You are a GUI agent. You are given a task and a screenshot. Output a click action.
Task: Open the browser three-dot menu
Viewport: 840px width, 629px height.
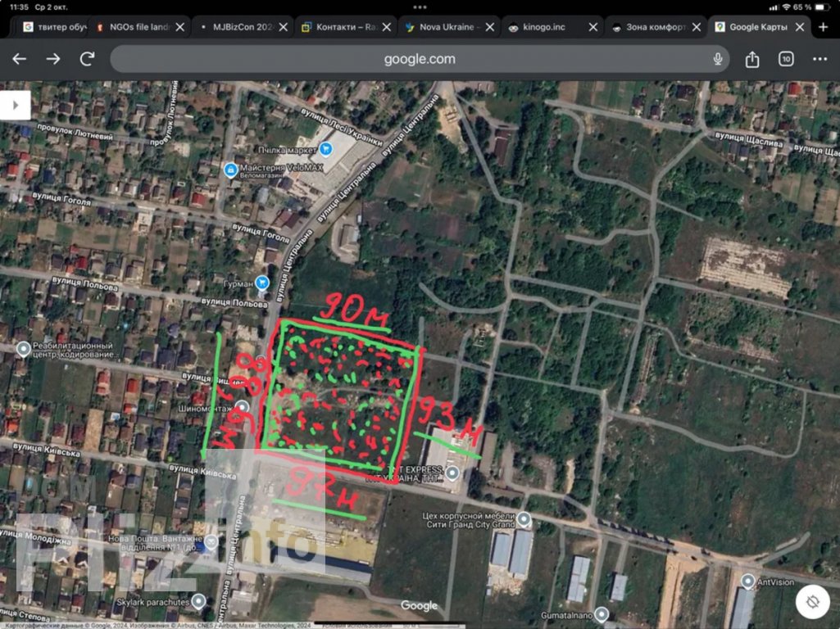(820, 59)
